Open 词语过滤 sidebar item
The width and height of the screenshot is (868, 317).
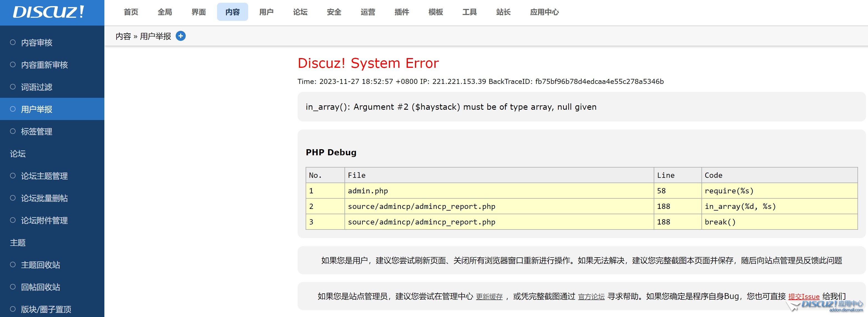[36, 87]
